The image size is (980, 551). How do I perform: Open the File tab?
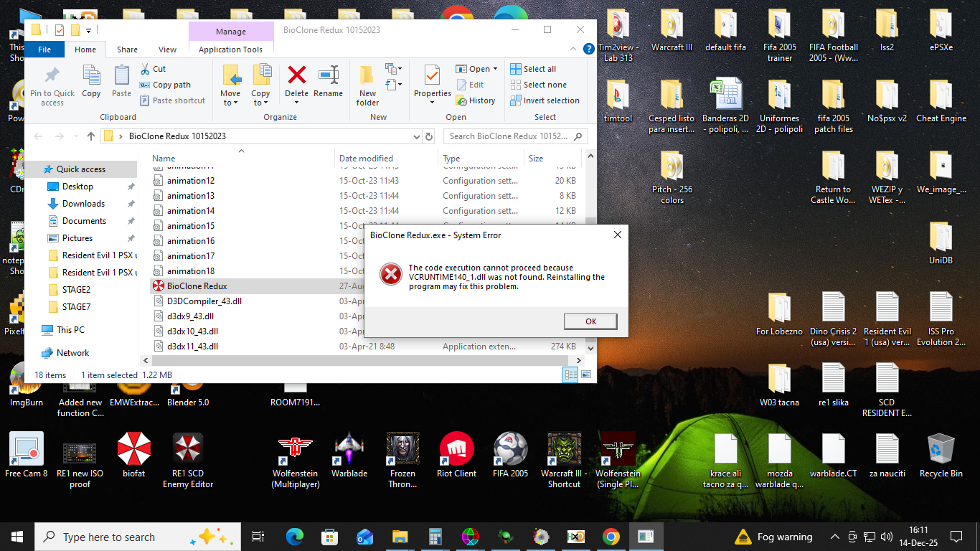[x=44, y=50]
